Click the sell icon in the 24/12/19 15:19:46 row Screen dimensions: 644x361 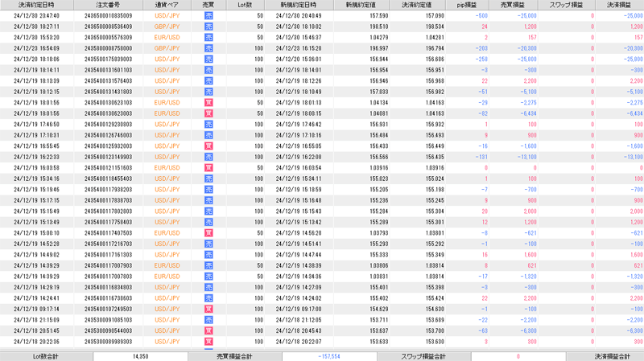click(208, 190)
